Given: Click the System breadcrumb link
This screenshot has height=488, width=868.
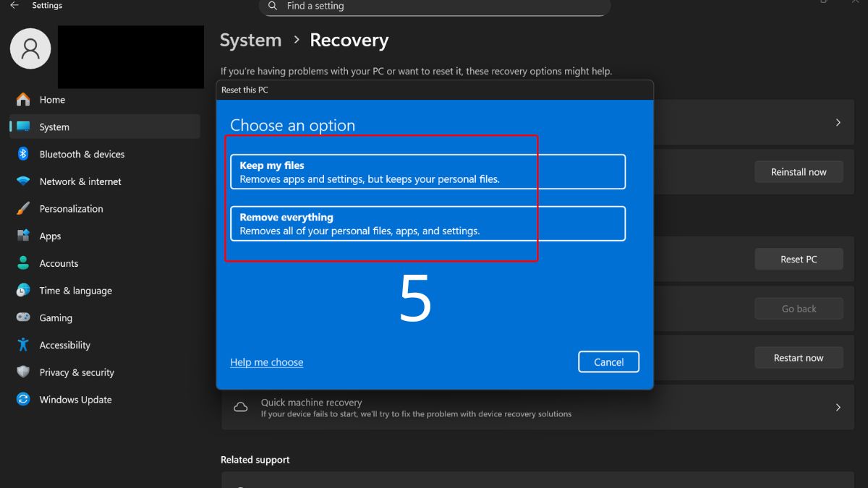Looking at the screenshot, I should pos(250,40).
